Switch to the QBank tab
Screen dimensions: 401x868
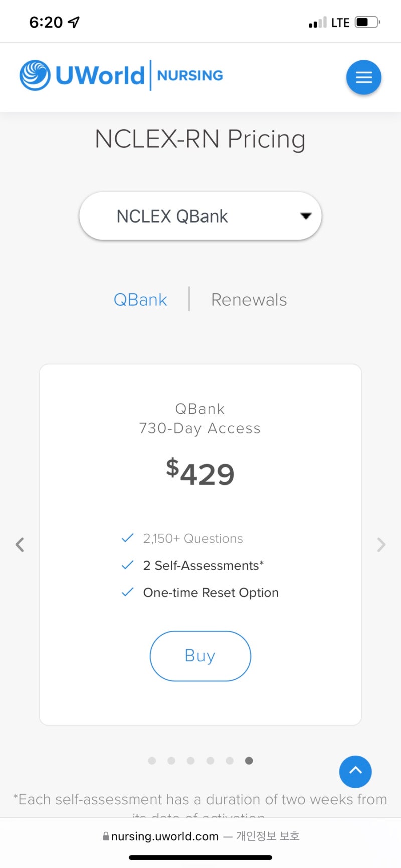pyautogui.click(x=140, y=300)
